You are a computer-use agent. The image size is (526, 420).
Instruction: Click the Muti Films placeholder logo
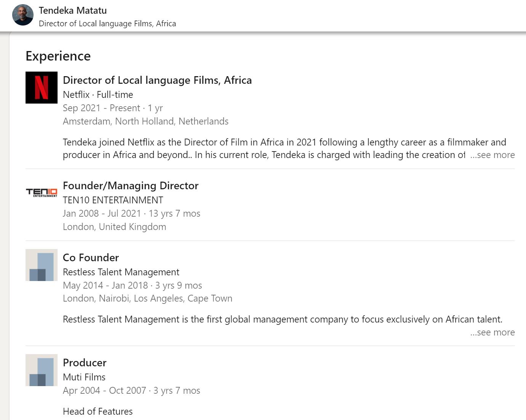pos(42,370)
